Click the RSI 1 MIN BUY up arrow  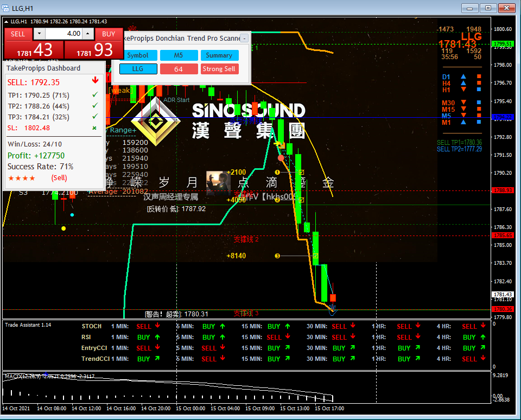[x=157, y=337]
